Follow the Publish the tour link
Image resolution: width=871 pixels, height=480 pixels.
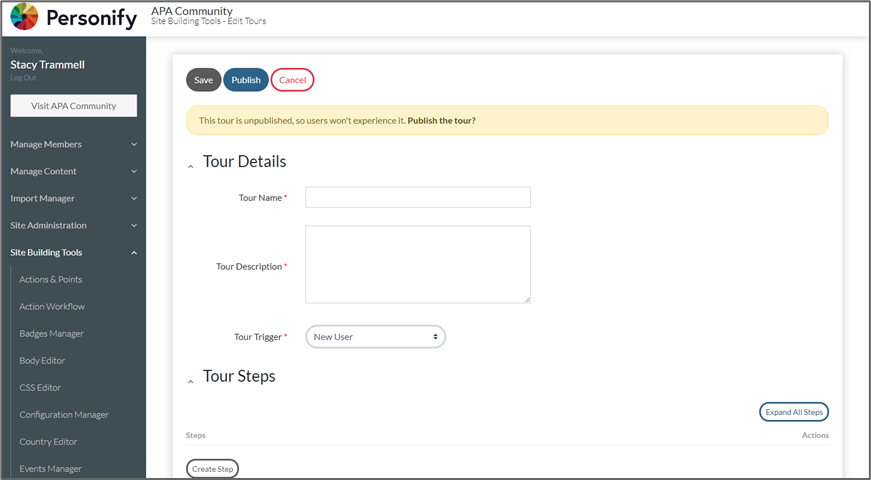click(x=441, y=120)
